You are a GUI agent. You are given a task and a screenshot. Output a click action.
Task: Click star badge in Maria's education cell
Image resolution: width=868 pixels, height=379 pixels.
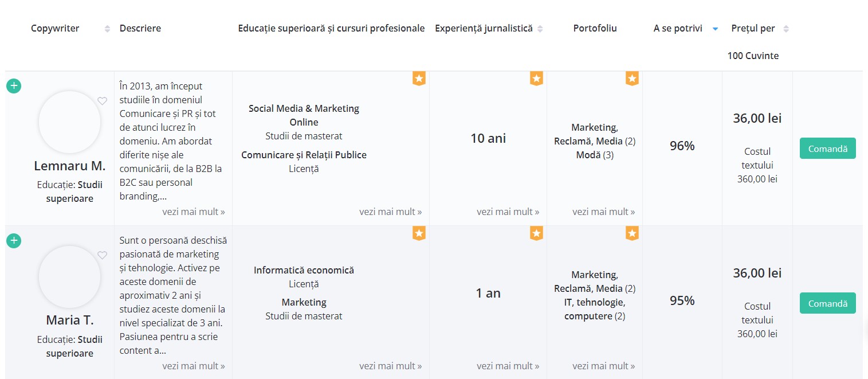pyautogui.click(x=419, y=233)
